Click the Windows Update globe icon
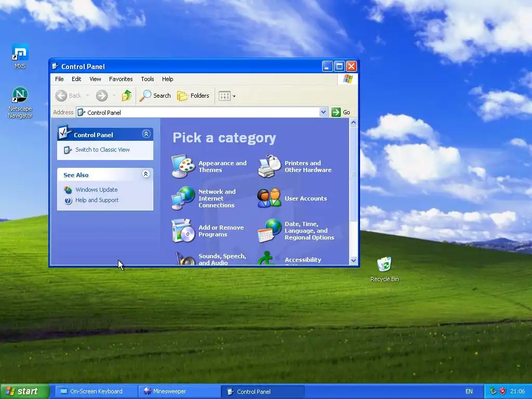Image resolution: width=532 pixels, height=399 pixels. pyautogui.click(x=68, y=190)
